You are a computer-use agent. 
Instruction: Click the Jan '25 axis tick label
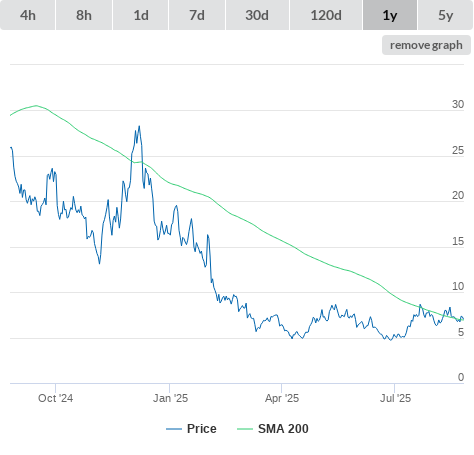[x=170, y=398]
